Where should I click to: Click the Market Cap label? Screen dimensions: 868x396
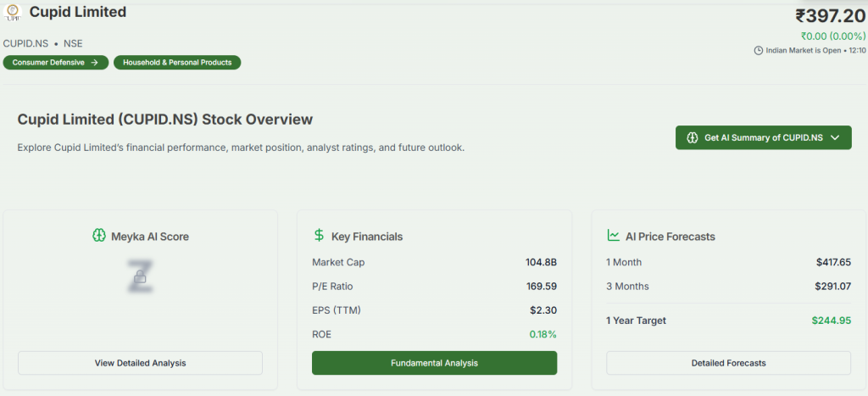click(x=338, y=262)
